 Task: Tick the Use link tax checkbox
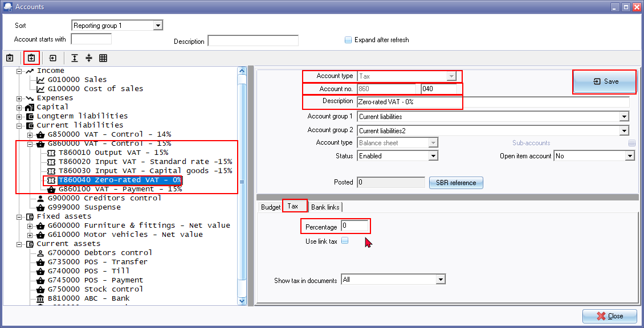tap(345, 241)
